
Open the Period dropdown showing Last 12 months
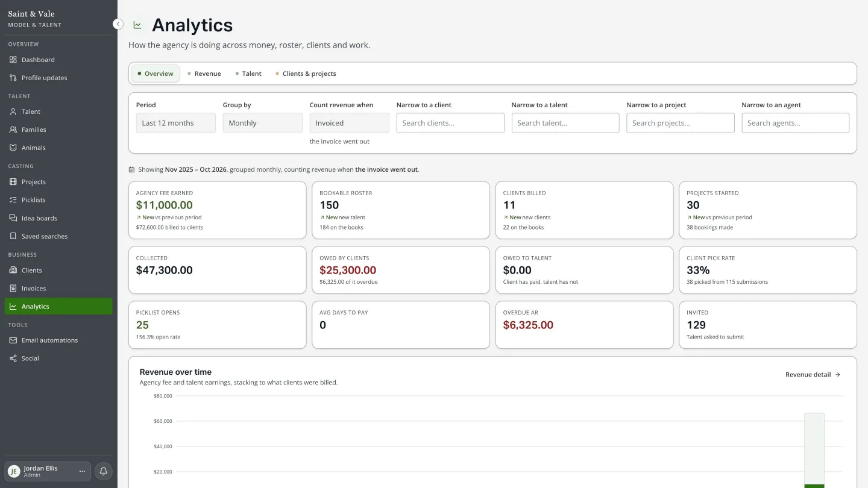coord(176,123)
